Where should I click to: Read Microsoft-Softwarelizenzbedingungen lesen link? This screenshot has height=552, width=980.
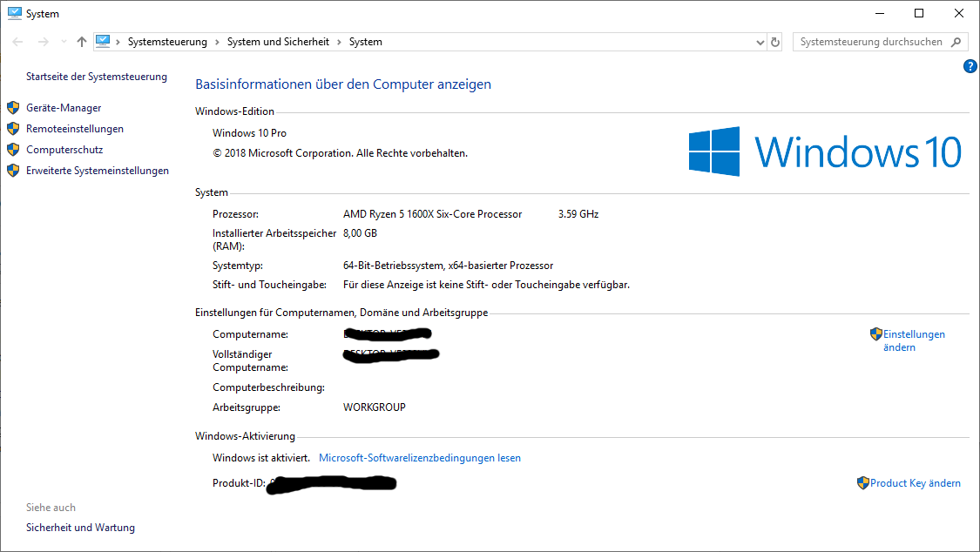click(419, 458)
